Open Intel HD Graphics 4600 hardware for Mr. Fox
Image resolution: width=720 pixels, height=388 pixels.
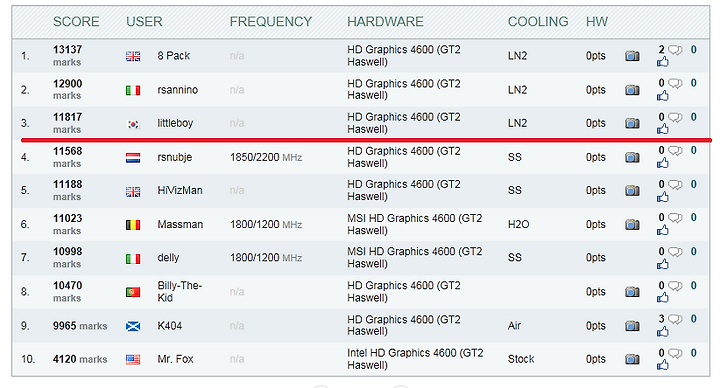click(415, 359)
